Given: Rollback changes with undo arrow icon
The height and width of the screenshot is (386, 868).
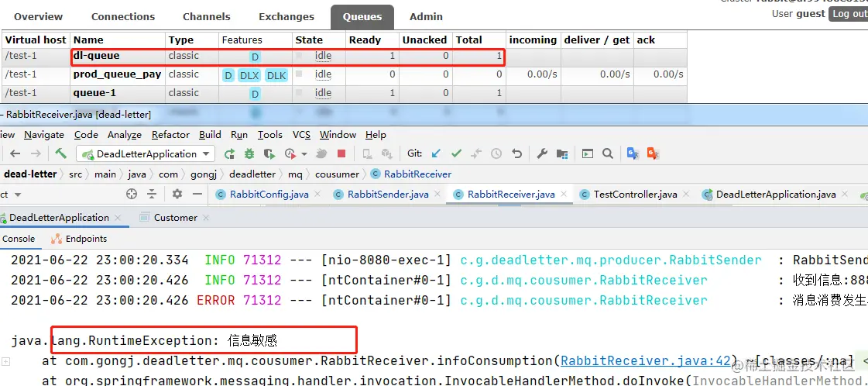Looking at the screenshot, I should click(516, 153).
